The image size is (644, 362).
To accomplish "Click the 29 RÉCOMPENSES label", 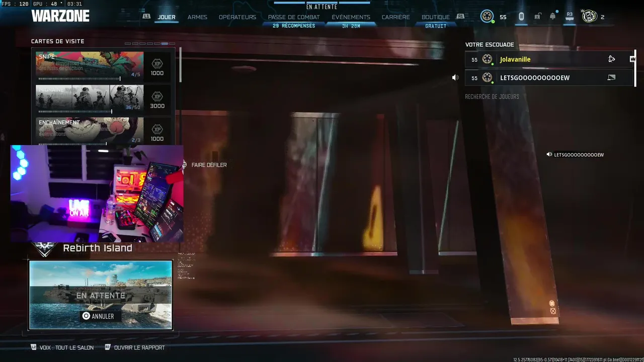I will click(294, 26).
